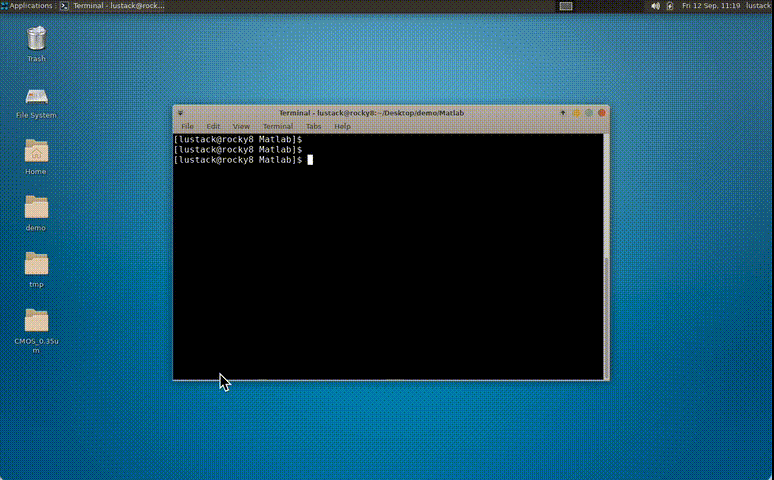The width and height of the screenshot is (774, 480).
Task: Click the power manager battery icon
Action: coord(670,6)
